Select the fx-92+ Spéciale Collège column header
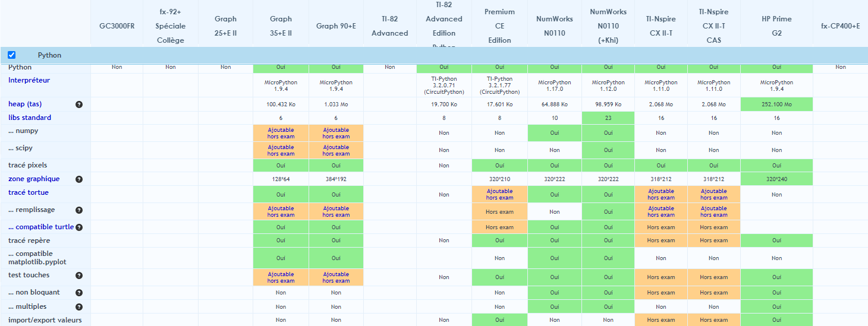This screenshot has width=868, height=326. 171,26
